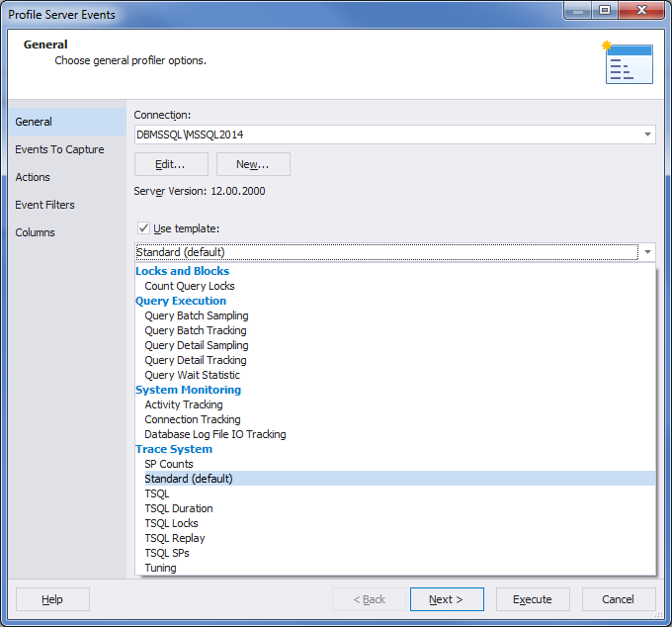
Task: Maximize the Profile Server Events window
Action: coord(605,11)
